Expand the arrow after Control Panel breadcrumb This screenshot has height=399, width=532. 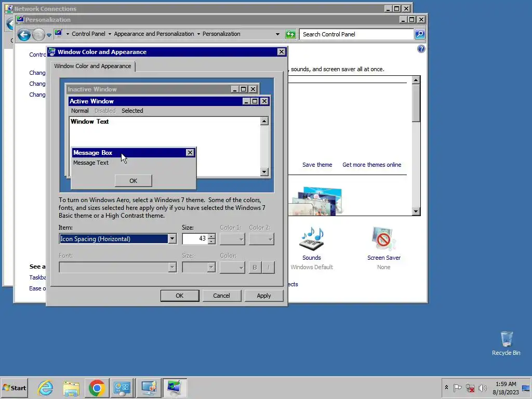pyautogui.click(x=110, y=34)
